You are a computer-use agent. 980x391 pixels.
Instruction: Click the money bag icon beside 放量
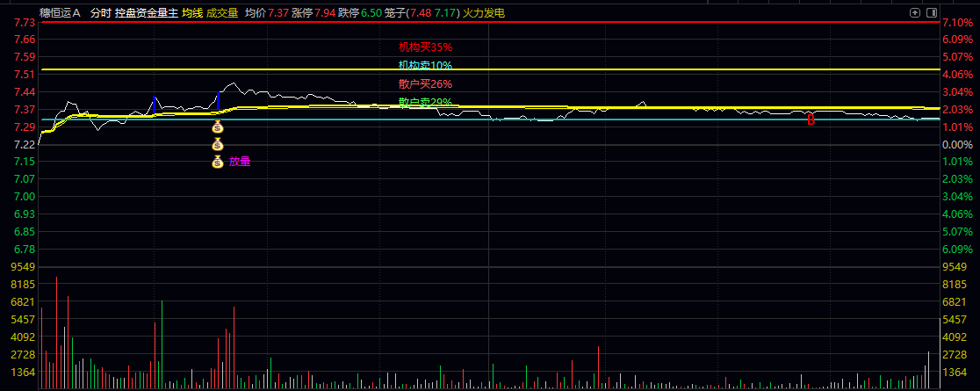pyautogui.click(x=217, y=162)
